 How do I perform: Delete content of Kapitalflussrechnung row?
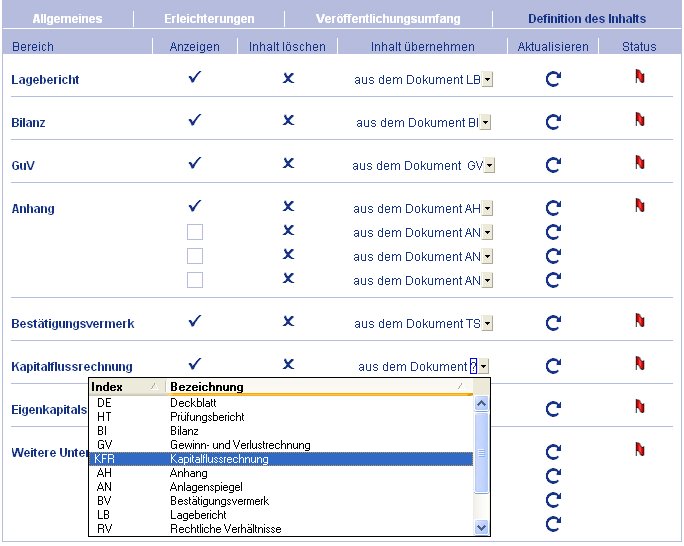click(288, 364)
